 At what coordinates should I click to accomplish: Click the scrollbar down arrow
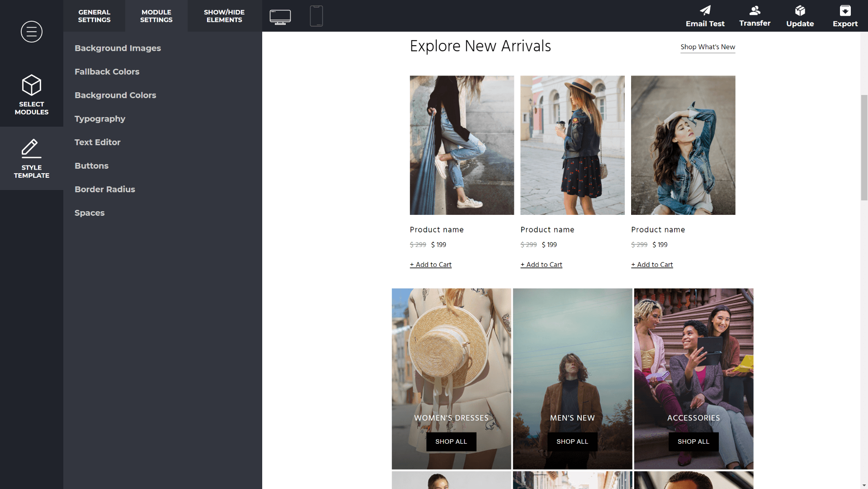pyautogui.click(x=864, y=485)
